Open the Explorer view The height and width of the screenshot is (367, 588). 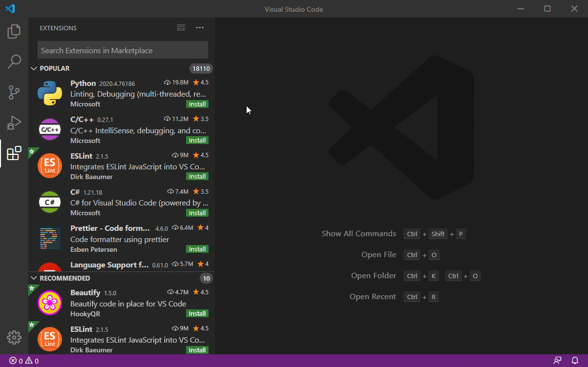click(x=14, y=31)
